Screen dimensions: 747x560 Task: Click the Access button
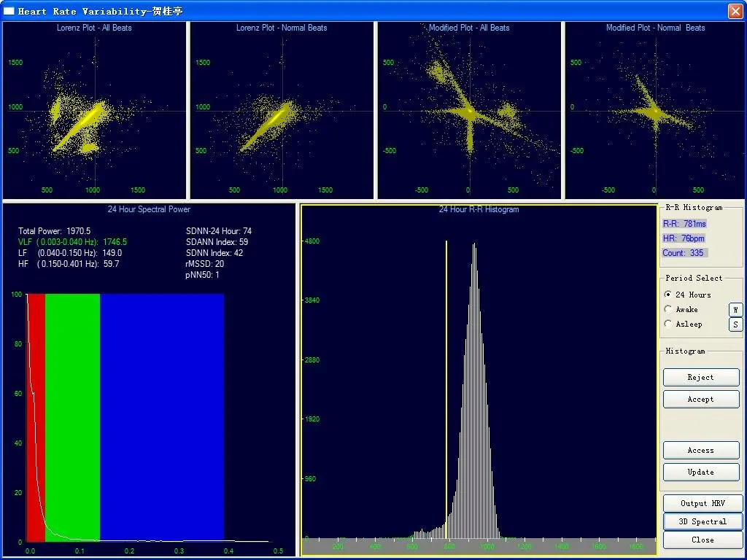click(x=700, y=450)
